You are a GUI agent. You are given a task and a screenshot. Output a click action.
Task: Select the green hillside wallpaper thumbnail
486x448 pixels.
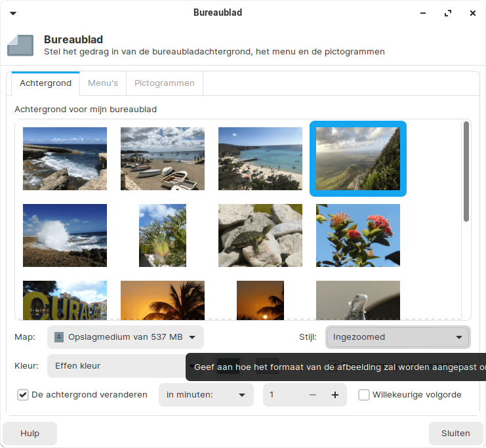pyautogui.click(x=358, y=159)
